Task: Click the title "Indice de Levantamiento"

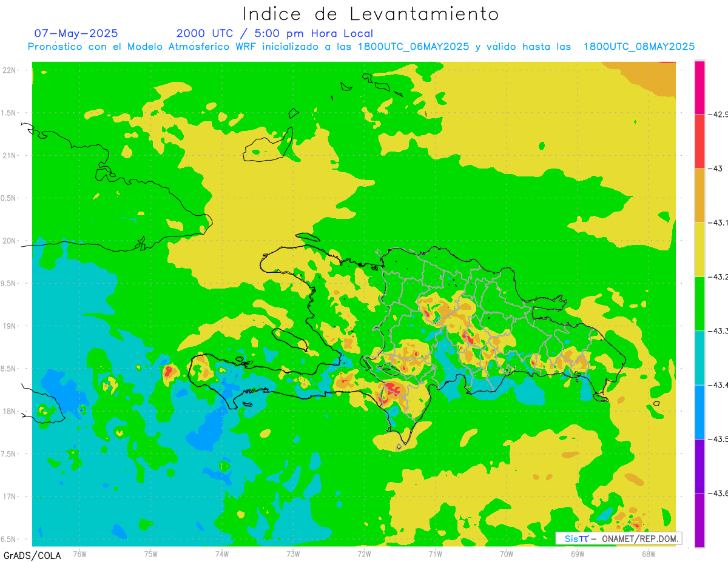Action: click(371, 14)
